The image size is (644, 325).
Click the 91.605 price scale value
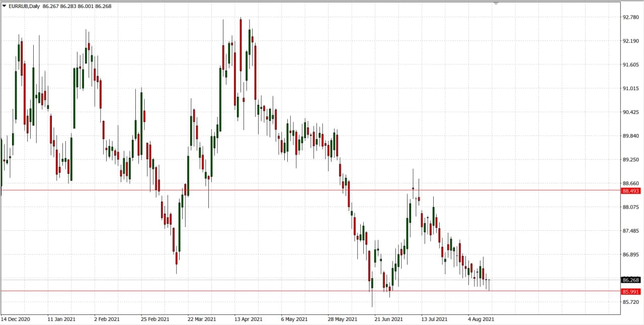(x=631, y=64)
